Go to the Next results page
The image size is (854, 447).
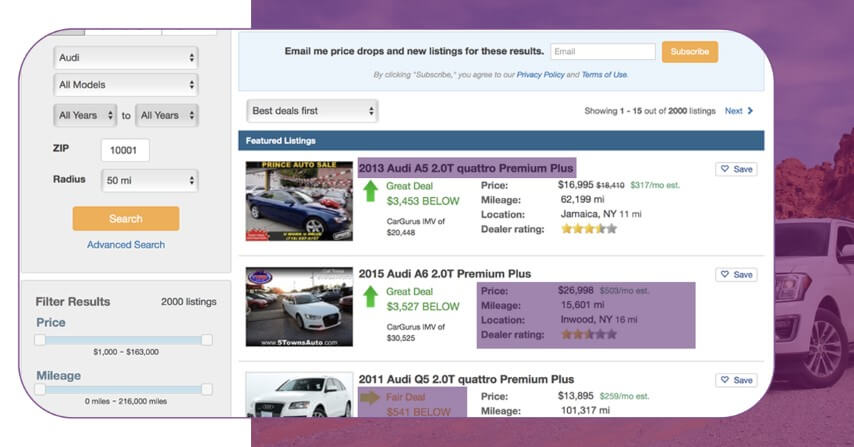(x=733, y=111)
